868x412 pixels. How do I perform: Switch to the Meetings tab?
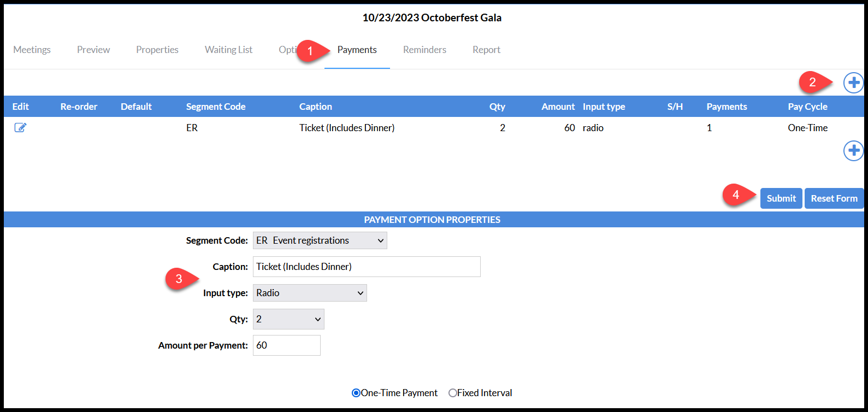32,50
